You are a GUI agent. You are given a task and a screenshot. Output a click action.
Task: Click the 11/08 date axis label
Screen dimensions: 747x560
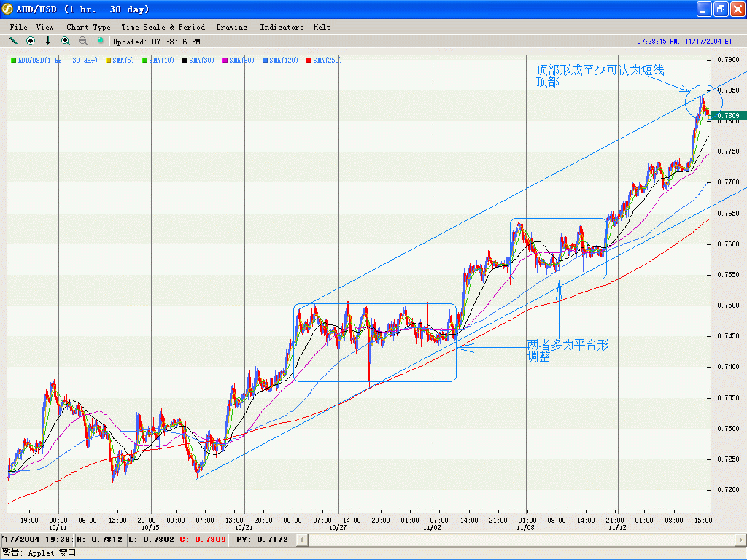pos(525,528)
